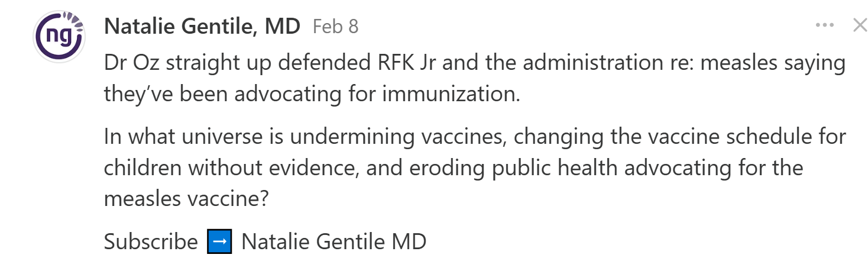Viewport: 868px width, 277px height.
Task: Click the word Subscribe
Action: pyautogui.click(x=151, y=241)
